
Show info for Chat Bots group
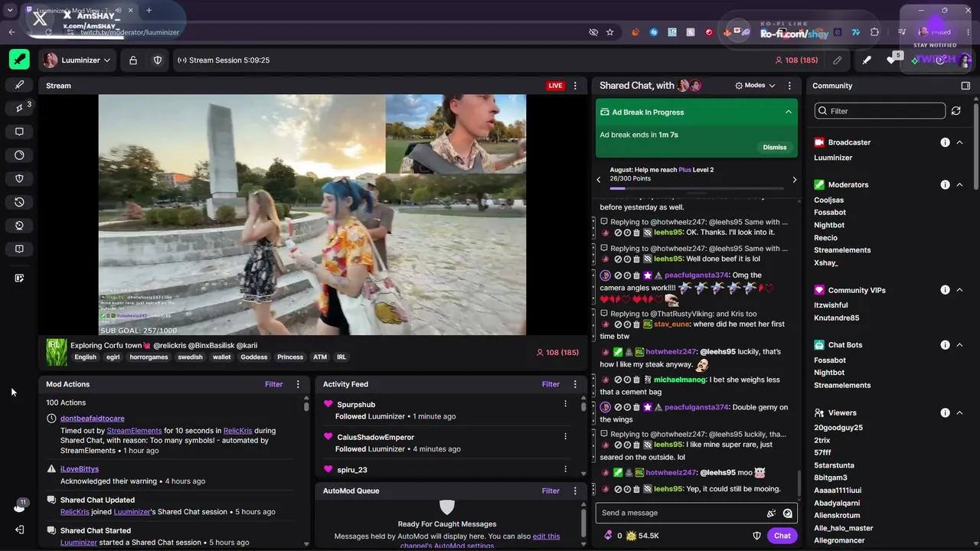point(945,344)
